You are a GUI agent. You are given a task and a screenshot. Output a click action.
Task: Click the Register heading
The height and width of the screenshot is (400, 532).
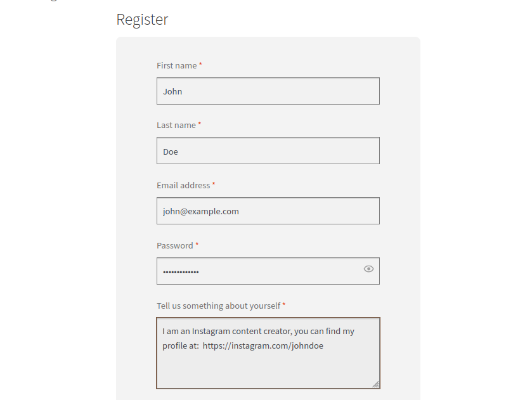142,20
